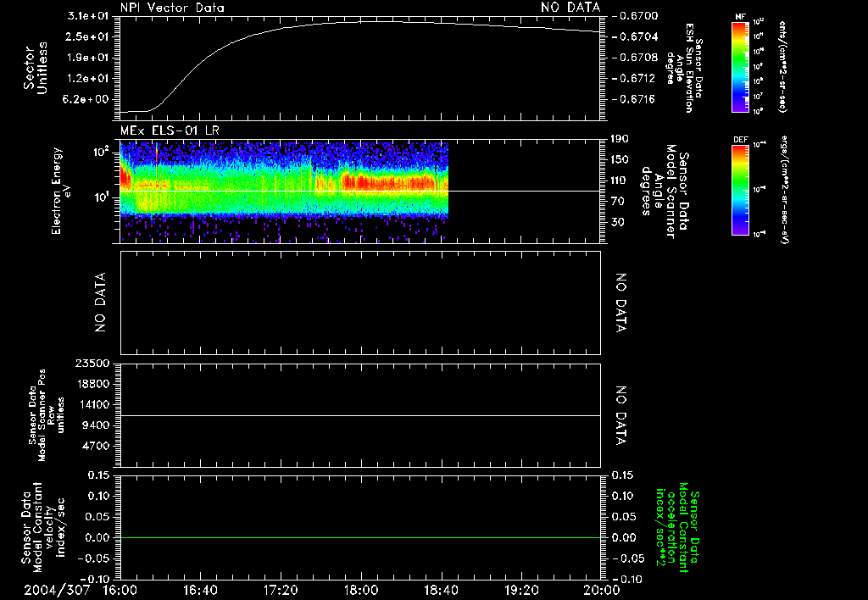Click the 'Model Scanner Angle degrees' axis title
868x600 pixels.
[665, 191]
